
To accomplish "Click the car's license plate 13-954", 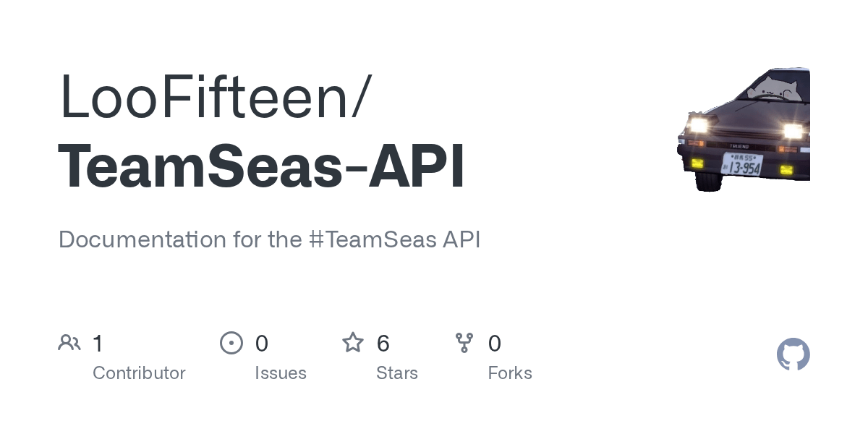I will pyautogui.click(x=743, y=166).
